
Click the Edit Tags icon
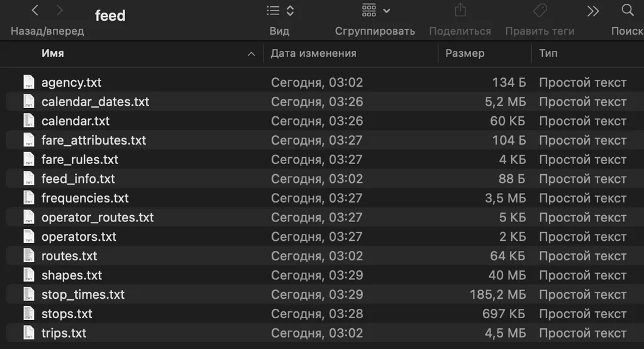tap(540, 11)
